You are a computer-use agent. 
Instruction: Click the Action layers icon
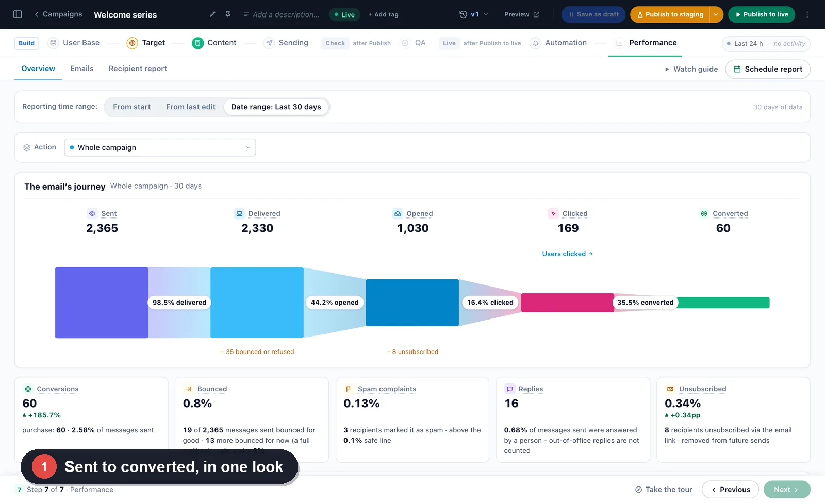(27, 147)
